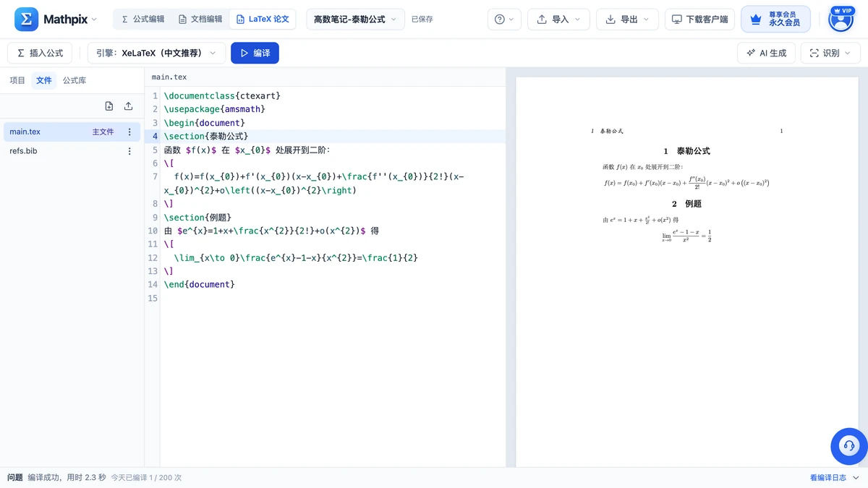Open the VIP user avatar
The width and height of the screenshot is (868, 488).
(x=841, y=20)
